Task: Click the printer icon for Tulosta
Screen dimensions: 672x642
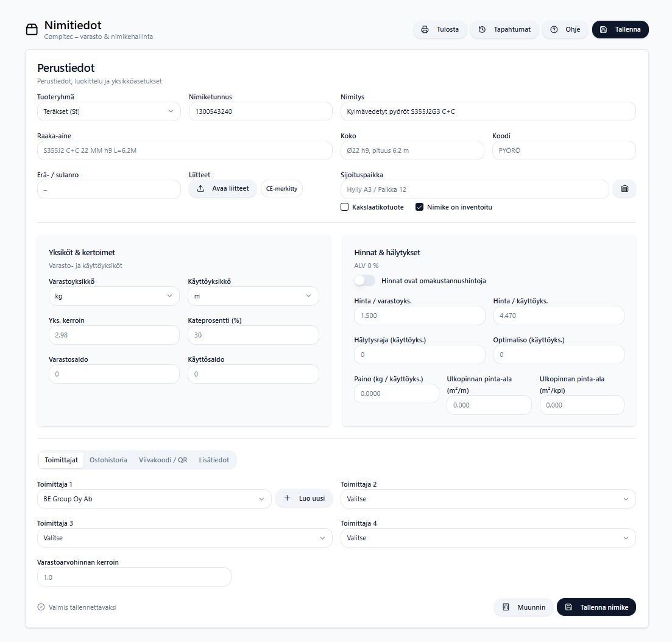Action: pyautogui.click(x=425, y=29)
